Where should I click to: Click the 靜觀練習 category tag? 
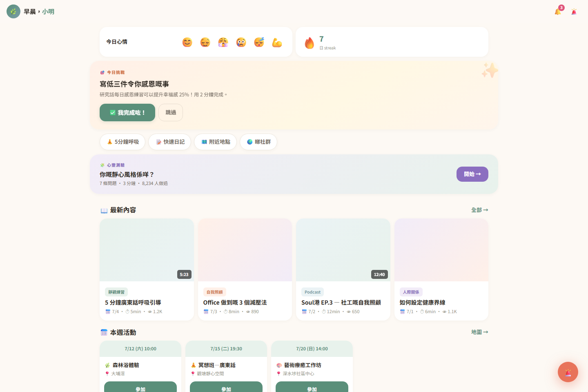click(x=116, y=292)
